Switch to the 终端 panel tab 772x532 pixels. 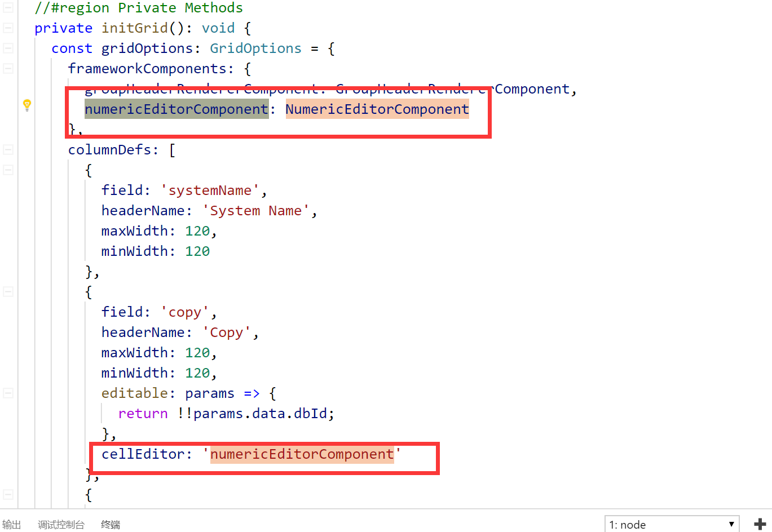coord(110,524)
